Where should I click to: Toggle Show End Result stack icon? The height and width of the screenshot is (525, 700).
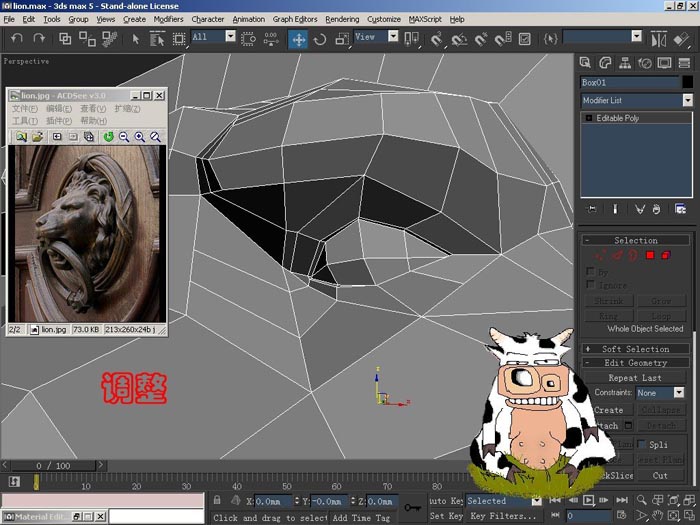[615, 209]
